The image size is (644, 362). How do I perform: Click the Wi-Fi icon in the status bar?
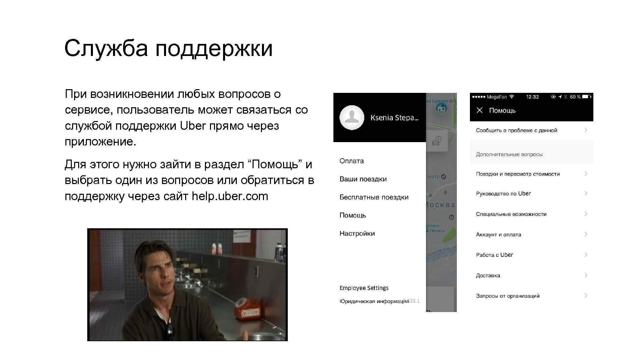[512, 97]
